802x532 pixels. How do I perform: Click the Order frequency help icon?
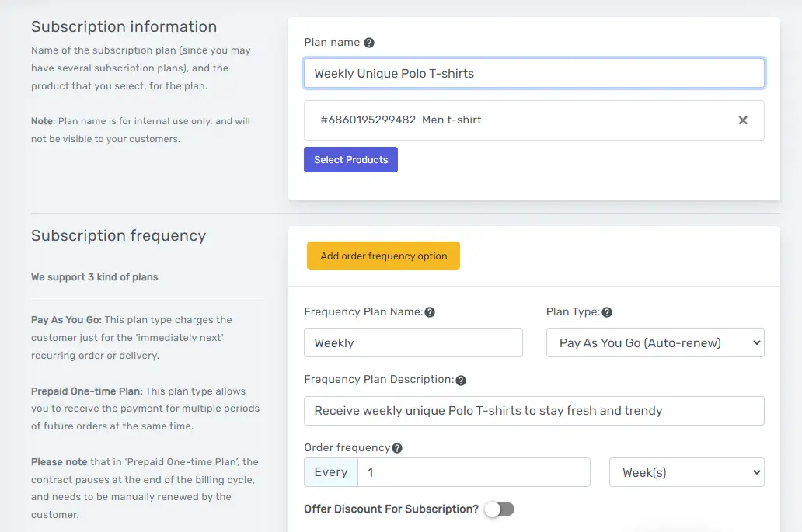click(x=397, y=448)
